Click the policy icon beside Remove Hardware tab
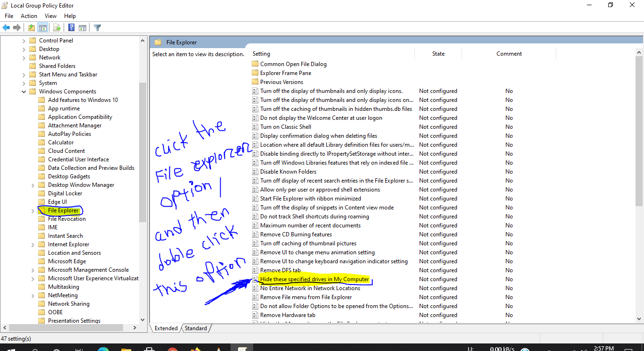The image size is (644, 351). pos(255,315)
